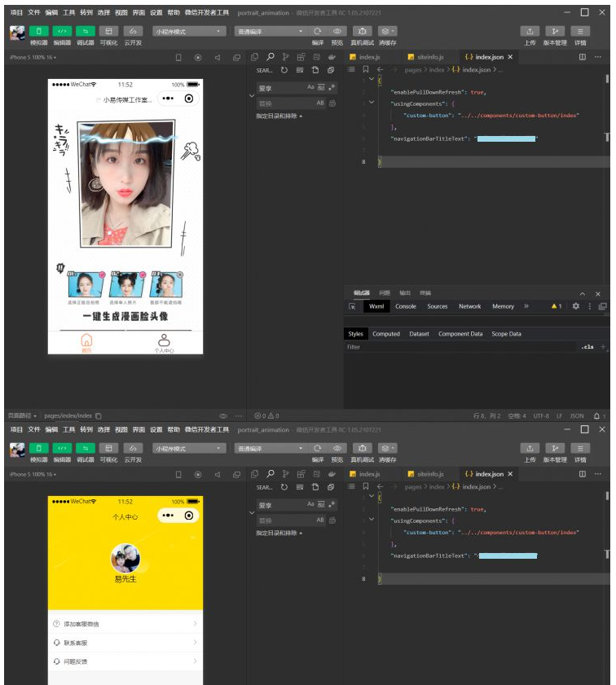Open the Memory tab in the debugger

503,307
